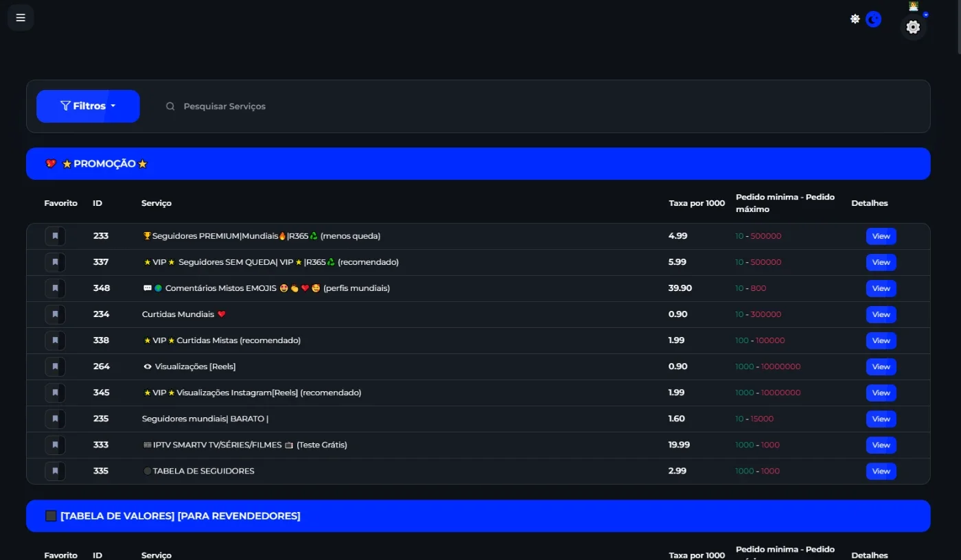View details for service 338
961x560 pixels.
(881, 340)
